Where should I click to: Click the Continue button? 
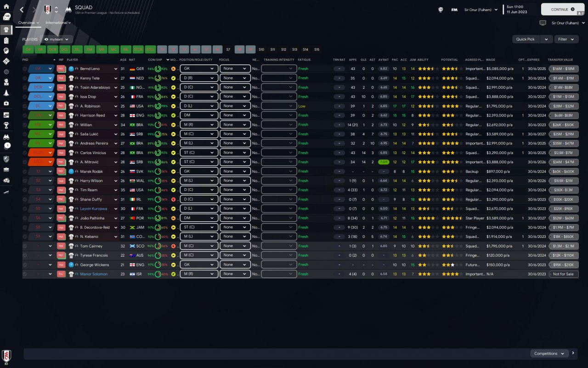click(x=562, y=9)
